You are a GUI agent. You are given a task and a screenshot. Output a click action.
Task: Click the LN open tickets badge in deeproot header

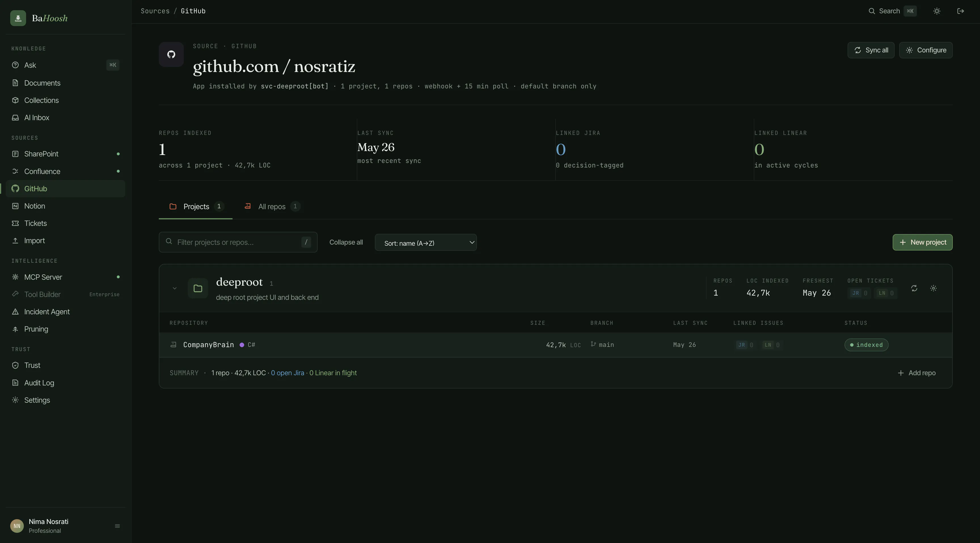pos(886,293)
